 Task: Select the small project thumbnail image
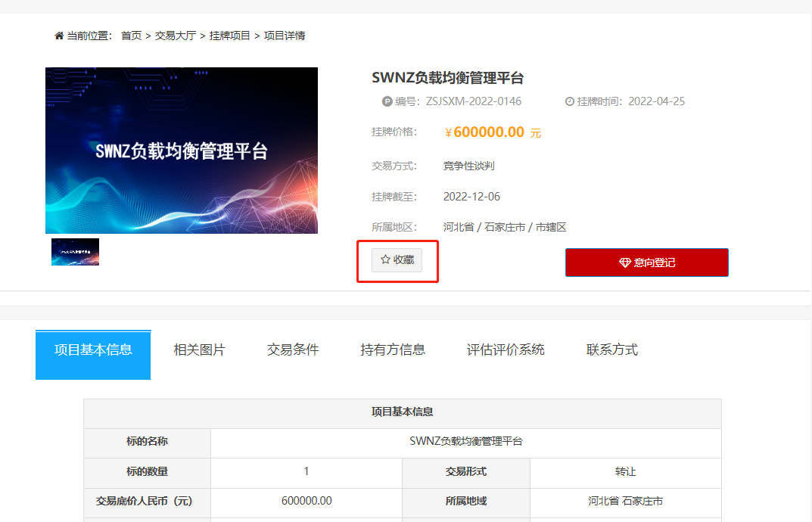pyautogui.click(x=75, y=252)
